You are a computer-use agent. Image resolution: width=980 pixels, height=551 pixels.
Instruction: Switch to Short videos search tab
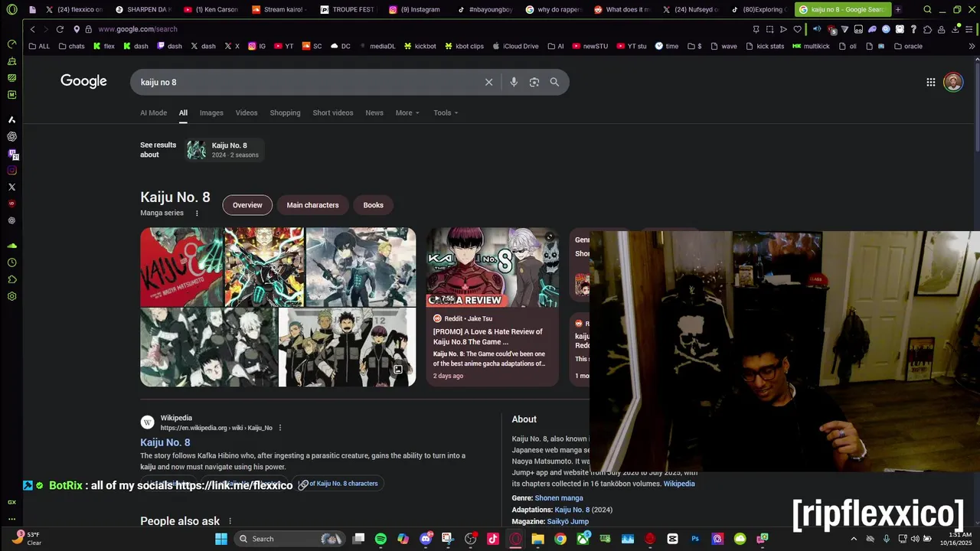point(333,112)
